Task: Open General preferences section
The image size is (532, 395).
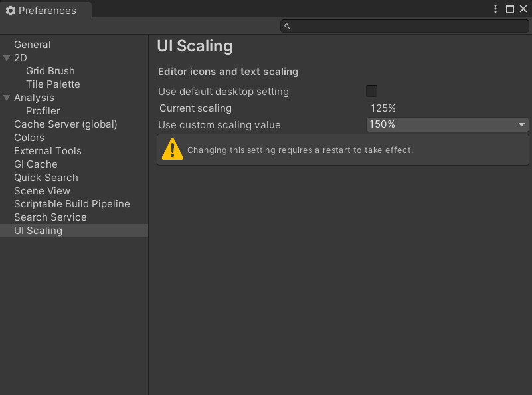Action: pyautogui.click(x=33, y=45)
